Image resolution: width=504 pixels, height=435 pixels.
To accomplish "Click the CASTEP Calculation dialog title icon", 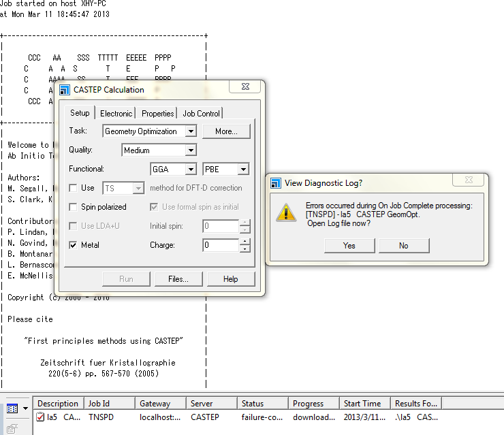I will click(65, 90).
